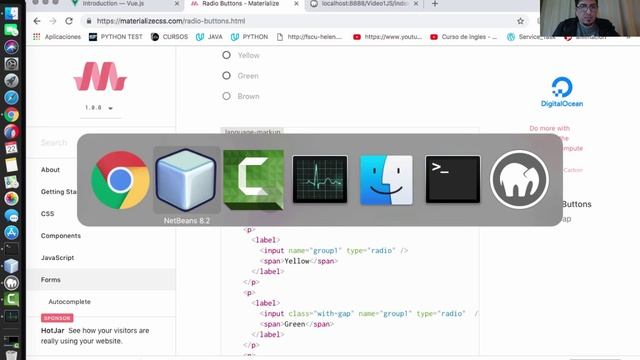This screenshot has height=360, width=640.
Task: Open MAMP icon in the dock
Action: (11, 283)
